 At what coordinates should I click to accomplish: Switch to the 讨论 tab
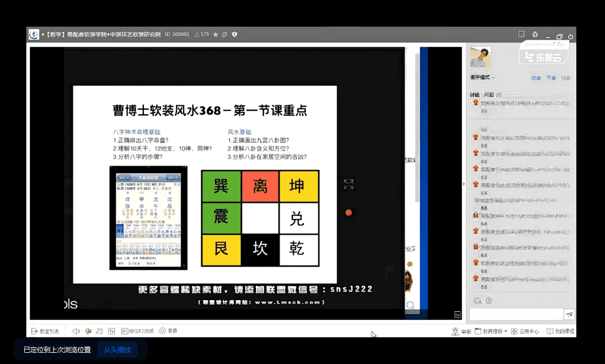coord(474,95)
